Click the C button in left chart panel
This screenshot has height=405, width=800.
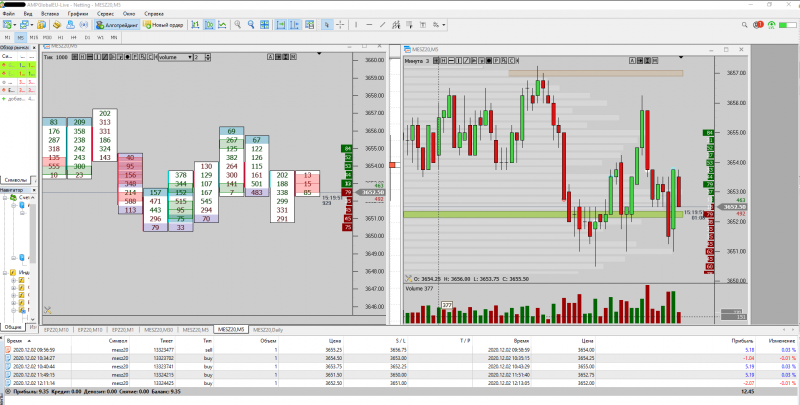pos(150,57)
